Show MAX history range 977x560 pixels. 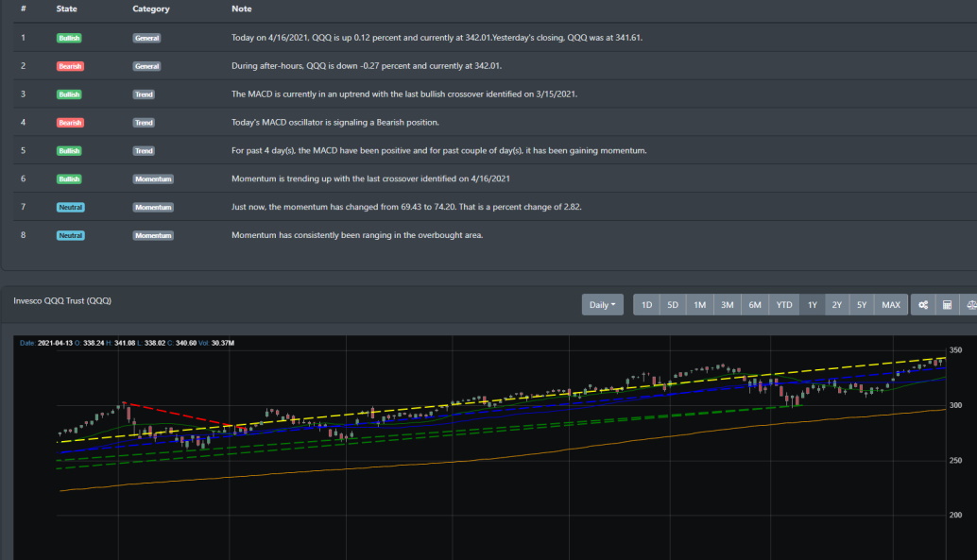[x=891, y=305]
